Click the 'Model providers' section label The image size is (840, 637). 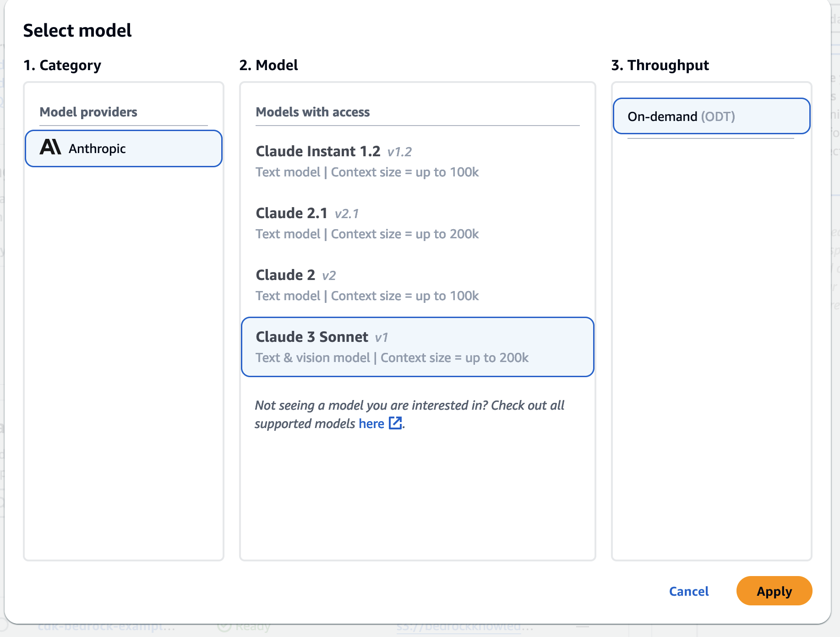coord(88,112)
